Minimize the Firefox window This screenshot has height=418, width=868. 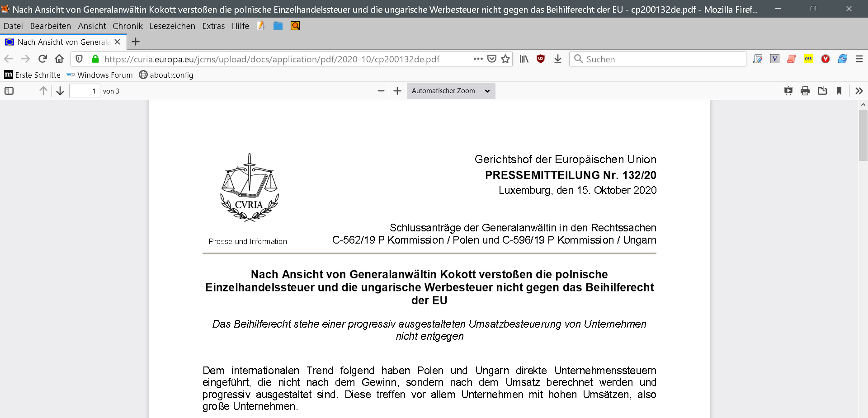tap(778, 9)
